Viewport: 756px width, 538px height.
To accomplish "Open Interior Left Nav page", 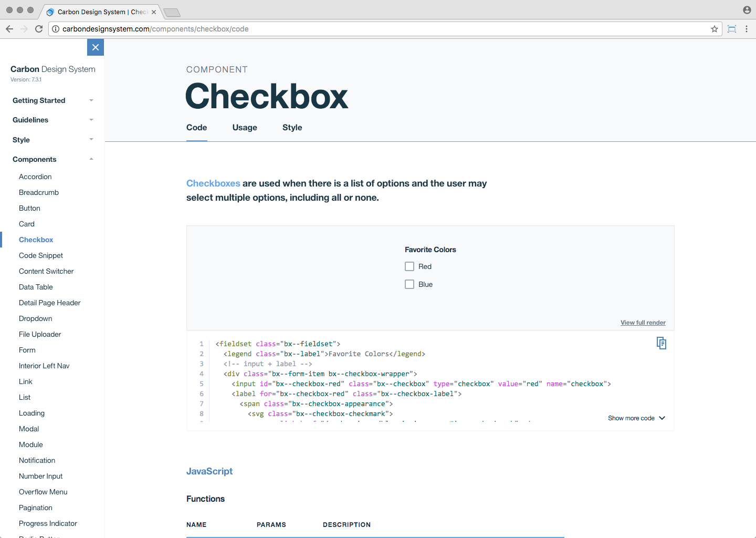I will pos(44,366).
